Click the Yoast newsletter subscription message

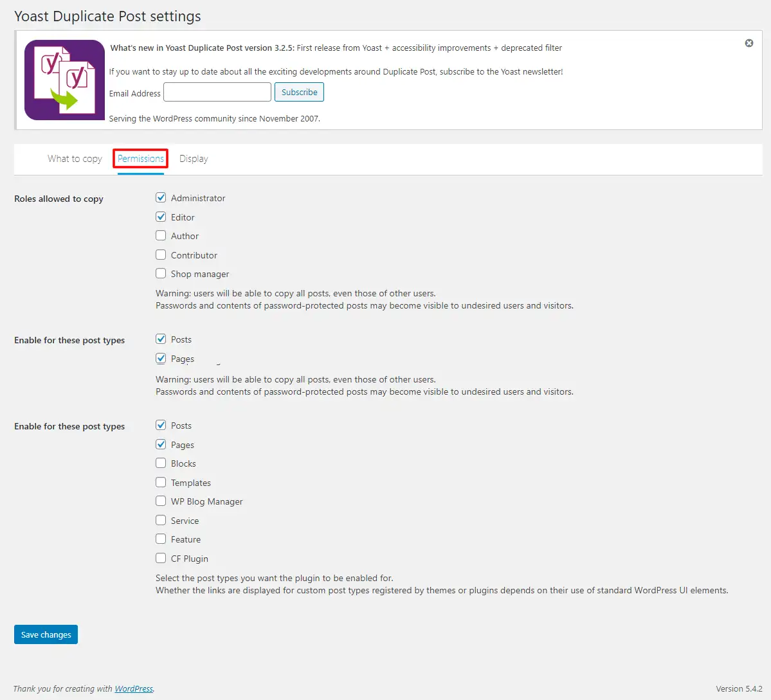click(x=336, y=72)
